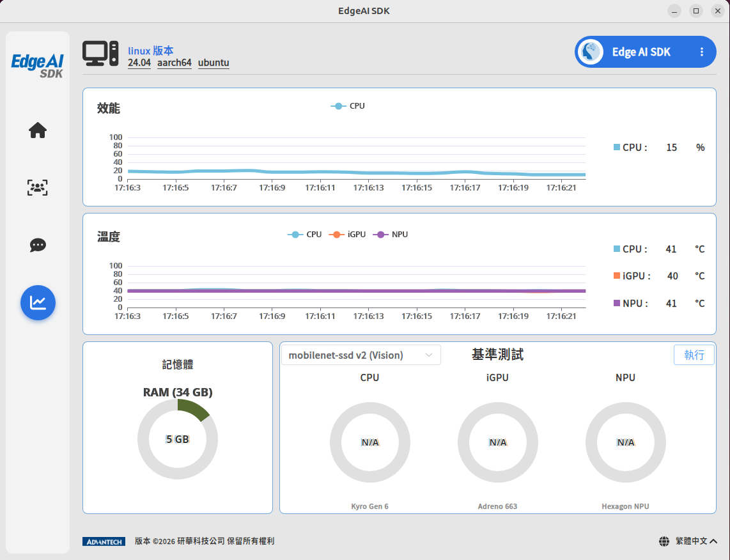Open the face detection vision icon

point(38,187)
